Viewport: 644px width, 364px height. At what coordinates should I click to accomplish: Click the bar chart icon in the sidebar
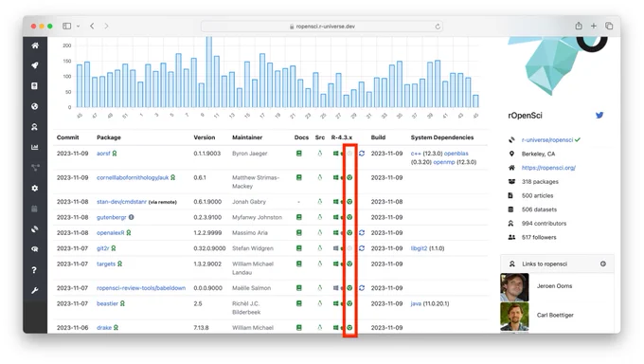pyautogui.click(x=35, y=147)
